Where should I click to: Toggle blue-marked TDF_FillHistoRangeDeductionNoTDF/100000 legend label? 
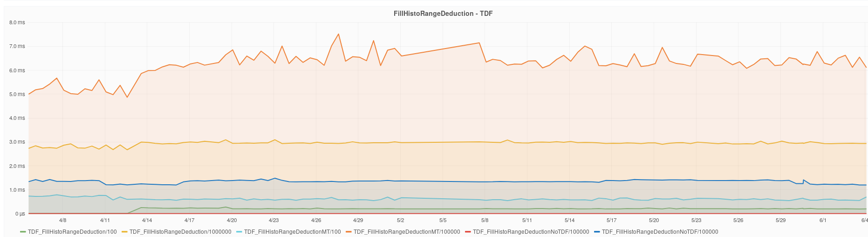pyautogui.click(x=660, y=232)
